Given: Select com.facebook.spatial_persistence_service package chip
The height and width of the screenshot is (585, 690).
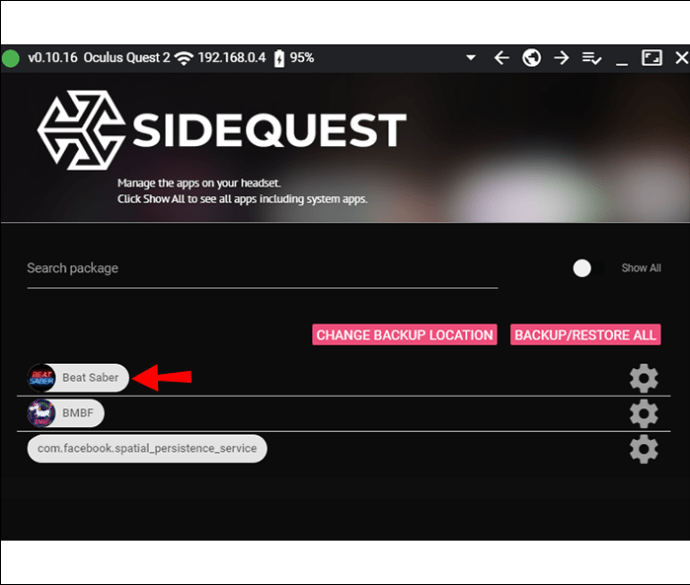Looking at the screenshot, I should click(x=147, y=449).
